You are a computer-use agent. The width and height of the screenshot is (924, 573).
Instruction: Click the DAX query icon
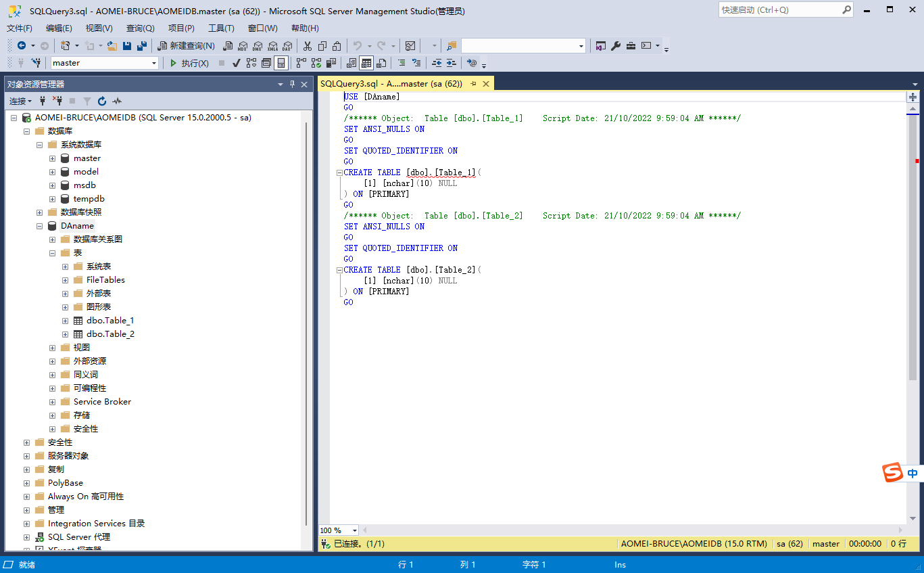click(287, 45)
